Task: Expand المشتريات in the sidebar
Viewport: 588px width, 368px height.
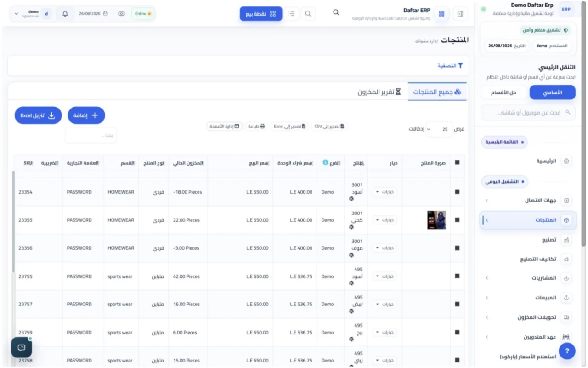Action: pos(528,278)
